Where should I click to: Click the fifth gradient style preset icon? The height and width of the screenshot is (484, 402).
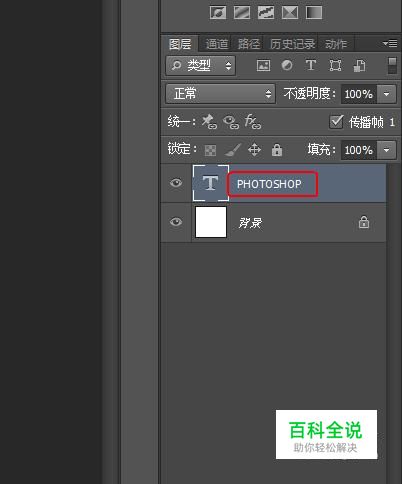point(314,13)
